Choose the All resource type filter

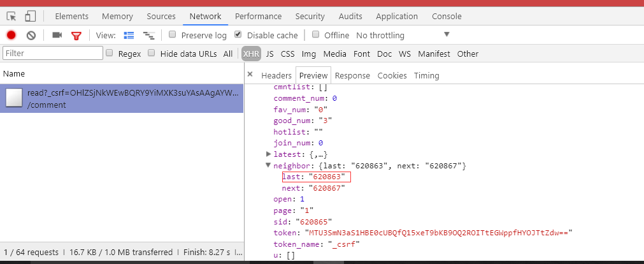(228, 54)
